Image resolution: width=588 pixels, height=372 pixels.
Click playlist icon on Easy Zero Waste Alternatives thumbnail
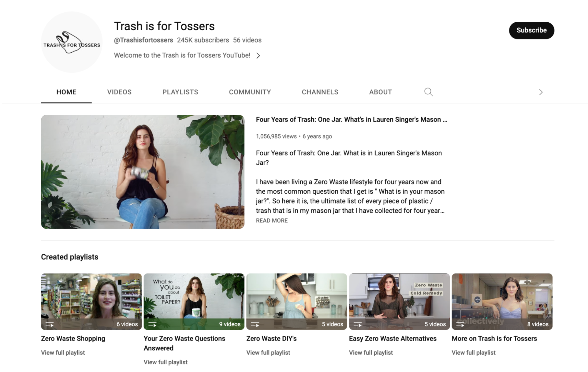[357, 324]
